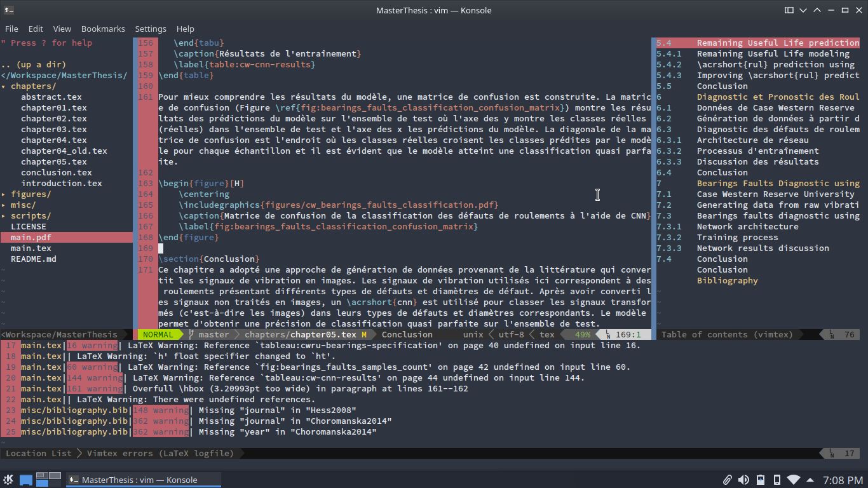Open Wi-Fi networks from the tray icon

[792, 480]
